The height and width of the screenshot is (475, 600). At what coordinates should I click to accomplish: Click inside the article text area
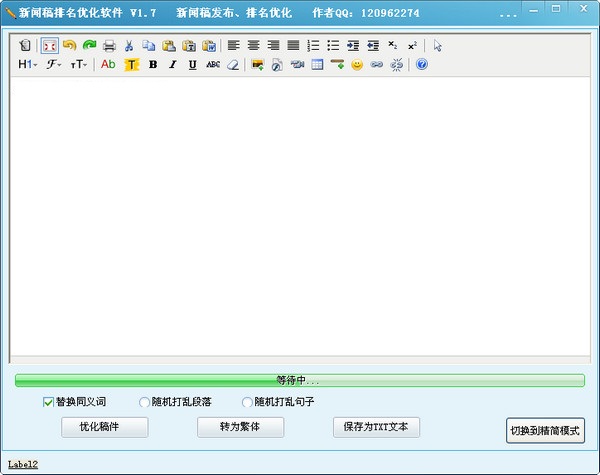300,216
